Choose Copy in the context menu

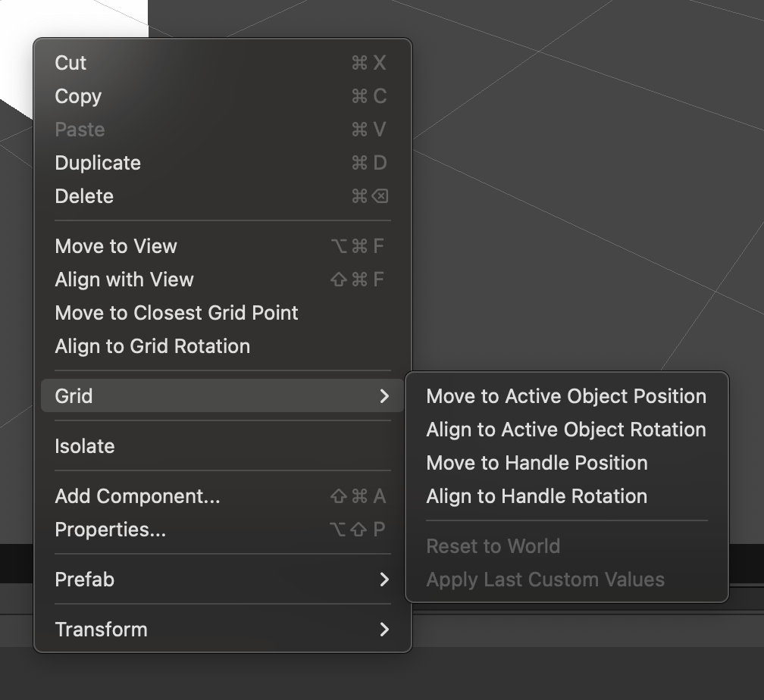[223, 96]
